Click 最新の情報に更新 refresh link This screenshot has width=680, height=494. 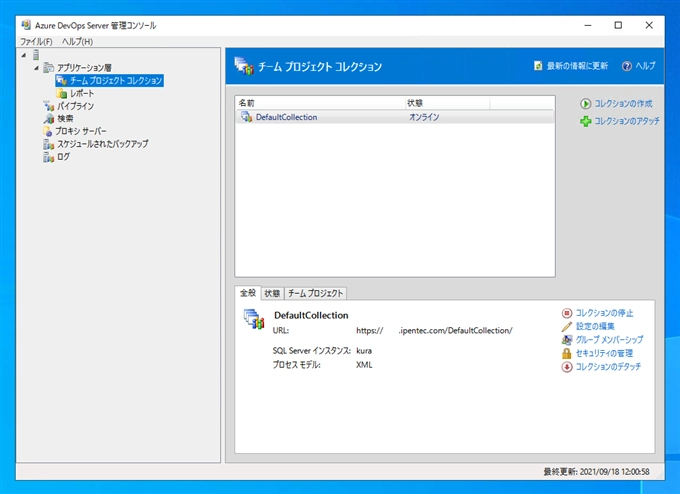[577, 66]
